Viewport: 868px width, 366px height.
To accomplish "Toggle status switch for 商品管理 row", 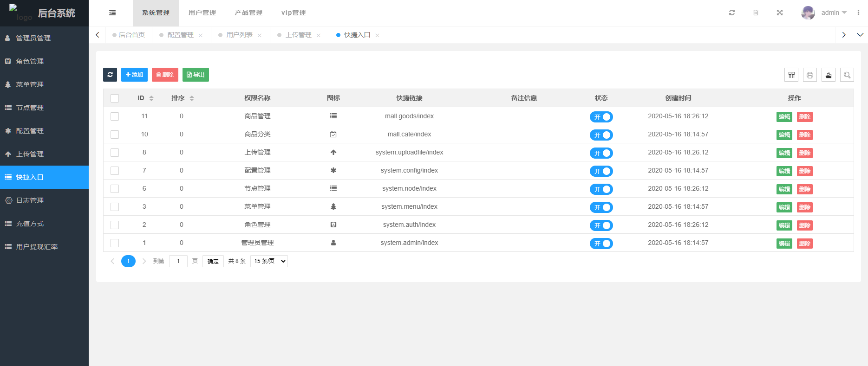I will click(601, 117).
